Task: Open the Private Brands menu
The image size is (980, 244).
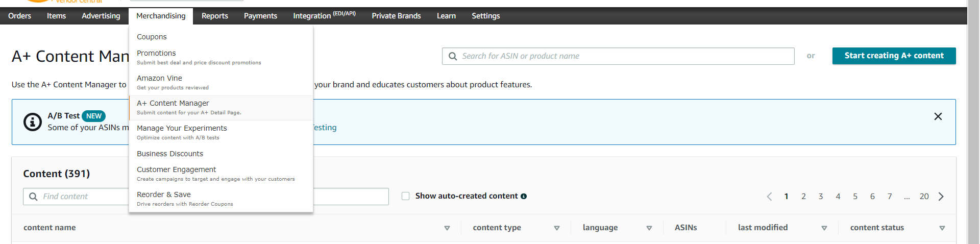Action: click(x=396, y=16)
